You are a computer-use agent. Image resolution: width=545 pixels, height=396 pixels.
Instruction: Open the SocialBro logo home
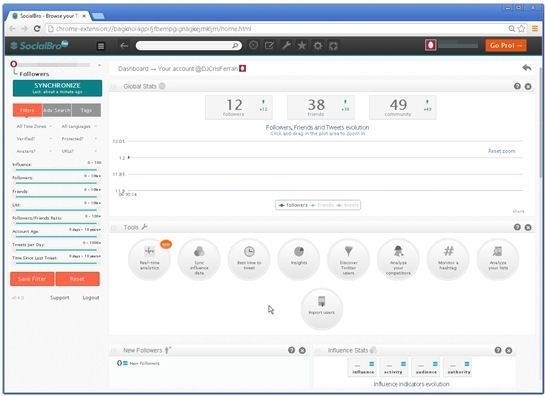[x=39, y=46]
